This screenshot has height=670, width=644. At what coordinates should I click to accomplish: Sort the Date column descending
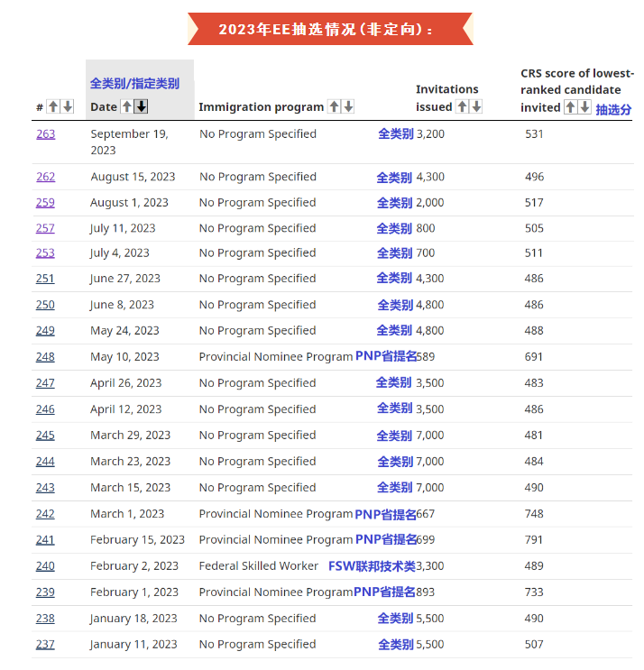tap(142, 106)
